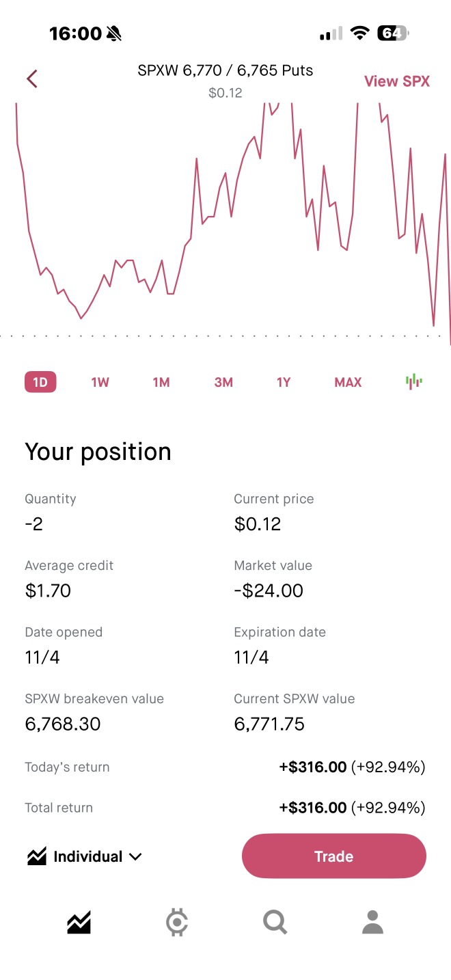This screenshot has height=980, width=451.
Task: Tap a point on the price chart line
Action: (196, 160)
